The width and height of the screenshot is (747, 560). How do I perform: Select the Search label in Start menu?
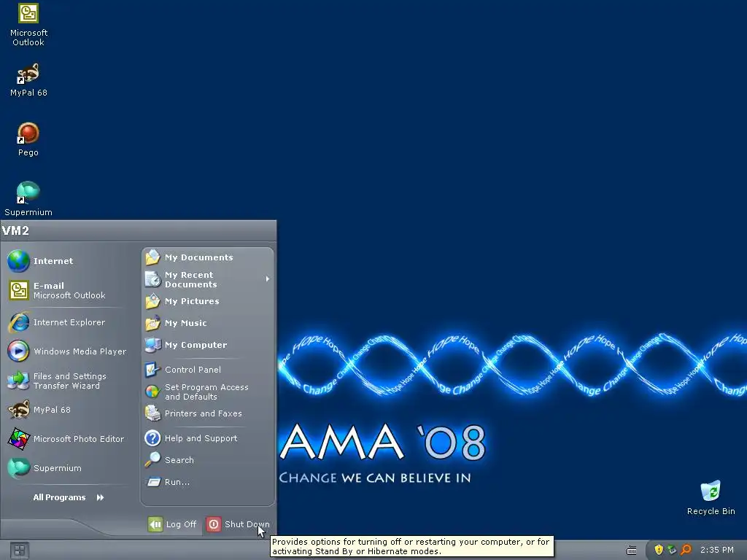click(x=179, y=460)
